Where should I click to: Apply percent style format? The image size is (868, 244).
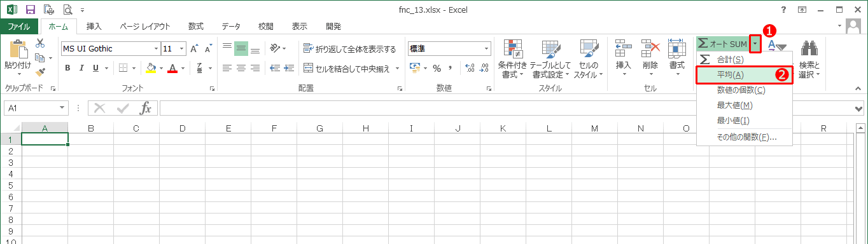click(437, 68)
